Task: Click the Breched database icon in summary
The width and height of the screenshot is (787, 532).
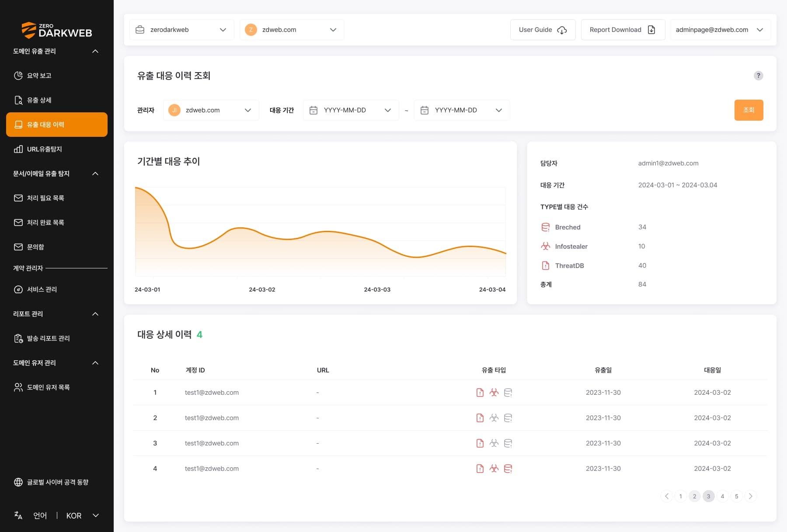Action: click(x=546, y=227)
